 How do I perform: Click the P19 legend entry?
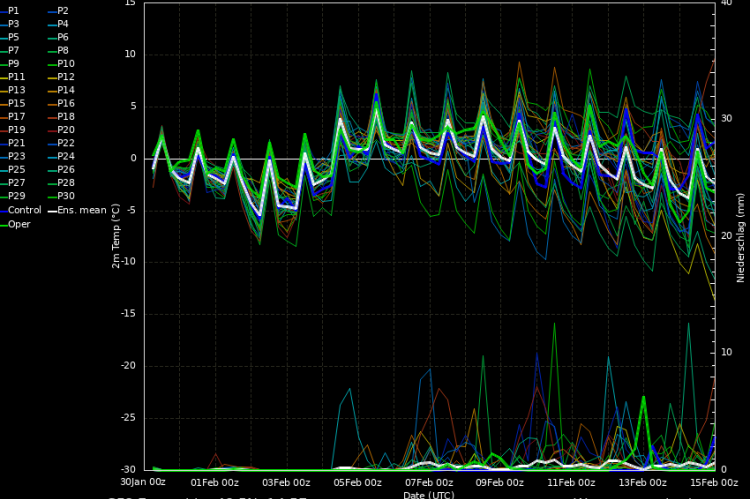coord(16,130)
